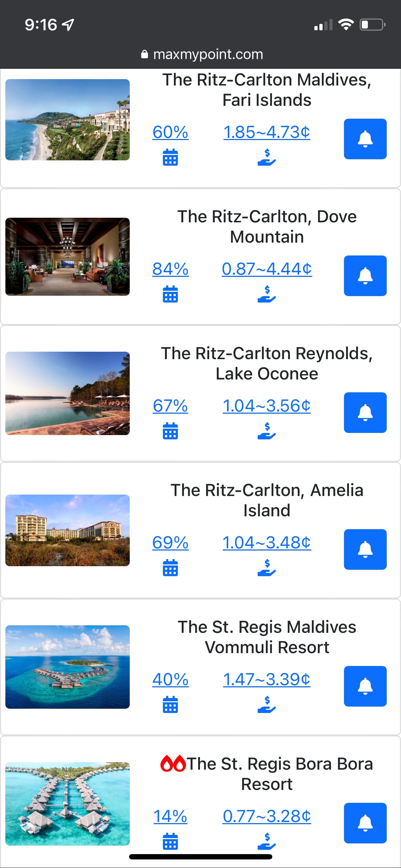Open the St. Regis Maldives Vommuli aerial photo
This screenshot has width=401, height=868.
coord(67,667)
